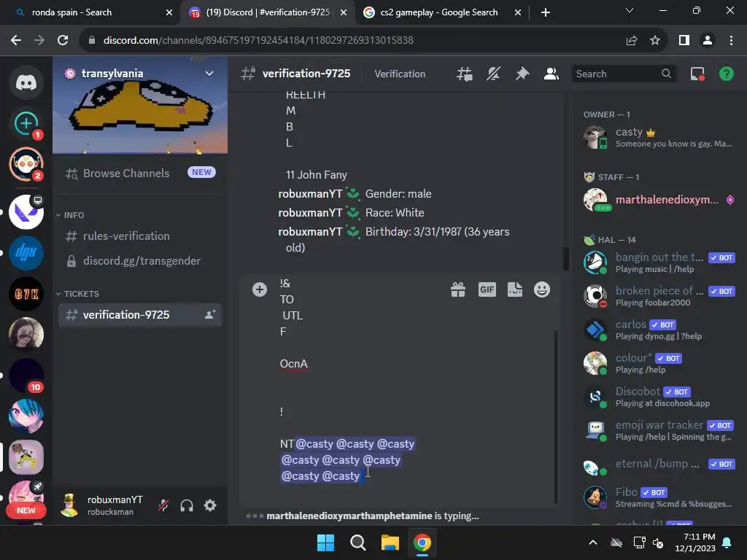Click robuxmanYT username on Gender message
The image size is (747, 560).
coord(310,194)
